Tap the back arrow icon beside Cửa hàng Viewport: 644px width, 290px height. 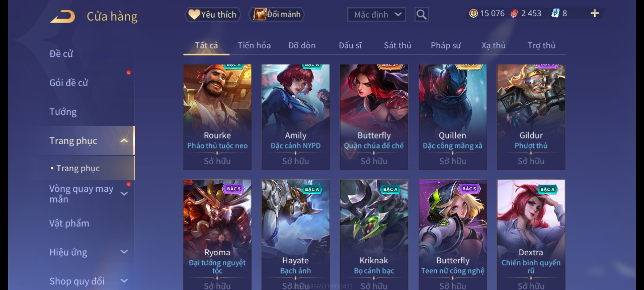[63, 17]
